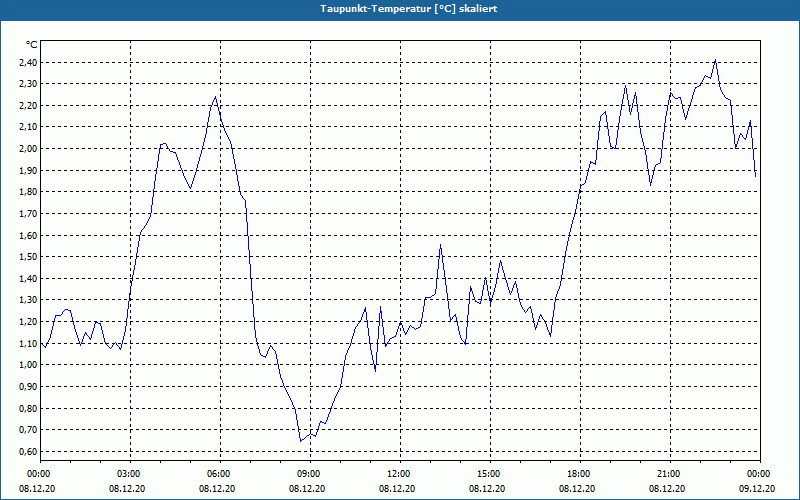Select the "12:00" time label

coord(400,474)
